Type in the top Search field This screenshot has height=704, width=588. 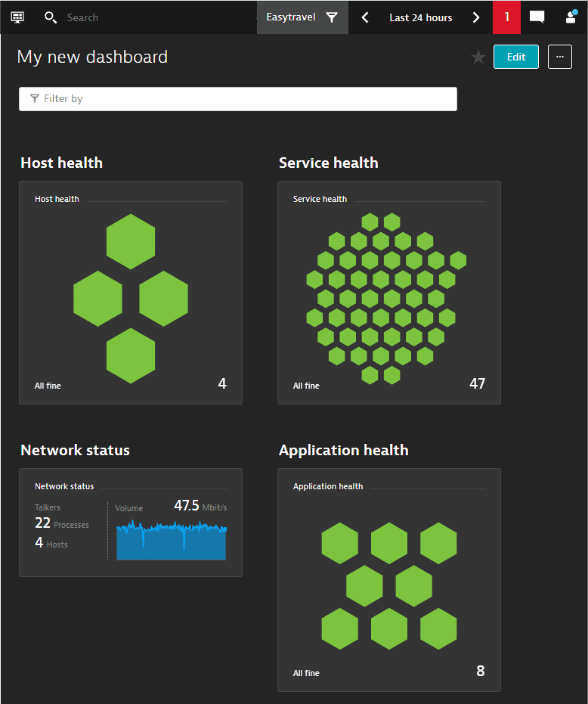pos(151,17)
